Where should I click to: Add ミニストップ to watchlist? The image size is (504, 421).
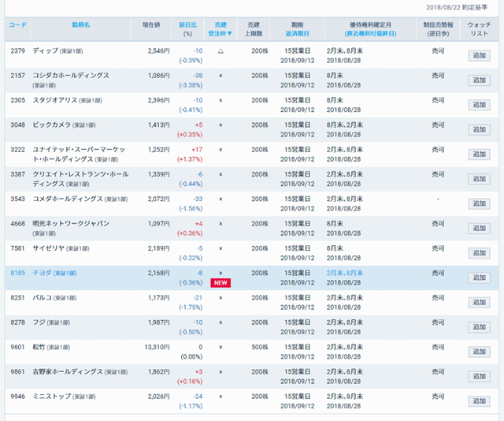point(479,401)
